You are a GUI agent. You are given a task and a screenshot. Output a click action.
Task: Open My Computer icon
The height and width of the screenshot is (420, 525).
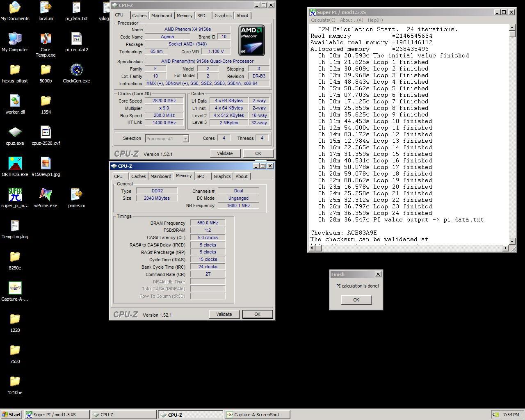(x=15, y=42)
